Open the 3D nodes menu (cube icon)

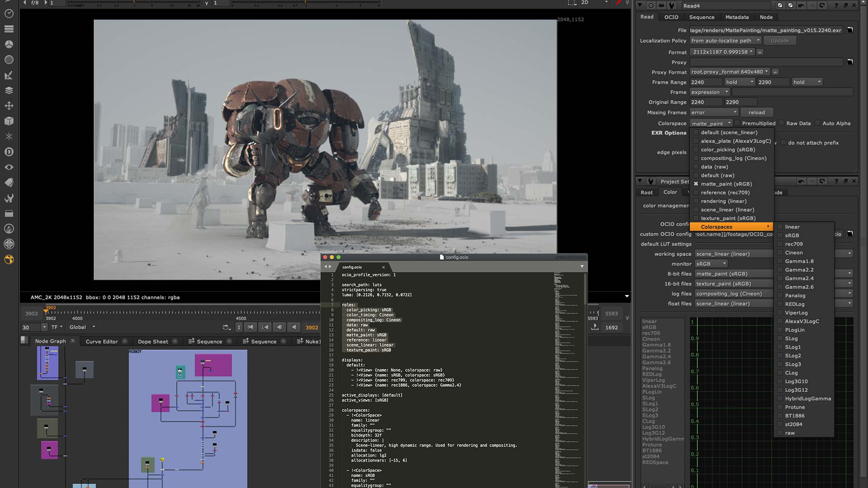coord(9,121)
